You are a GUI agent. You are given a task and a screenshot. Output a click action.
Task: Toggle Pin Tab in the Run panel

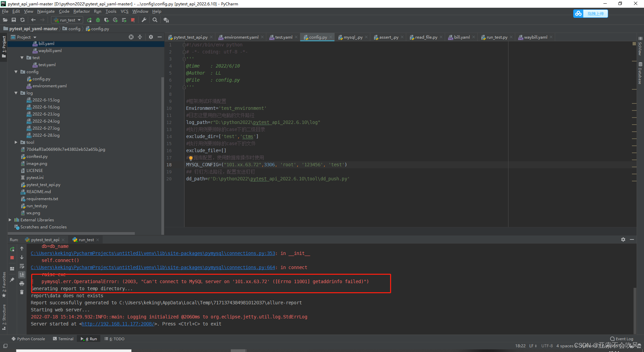click(x=12, y=279)
